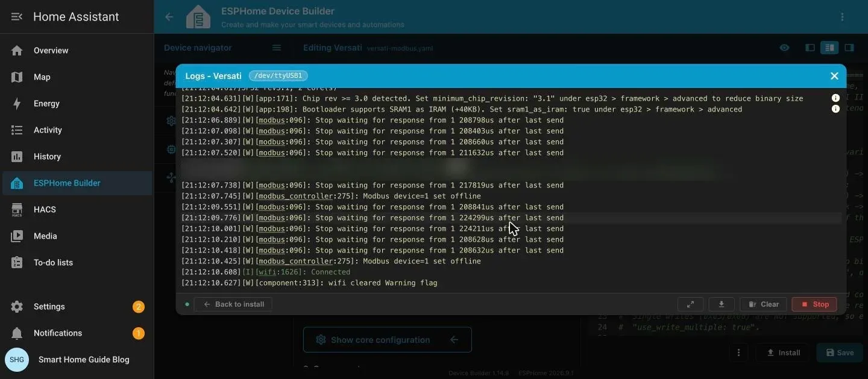Open To-do lists page

click(77, 263)
